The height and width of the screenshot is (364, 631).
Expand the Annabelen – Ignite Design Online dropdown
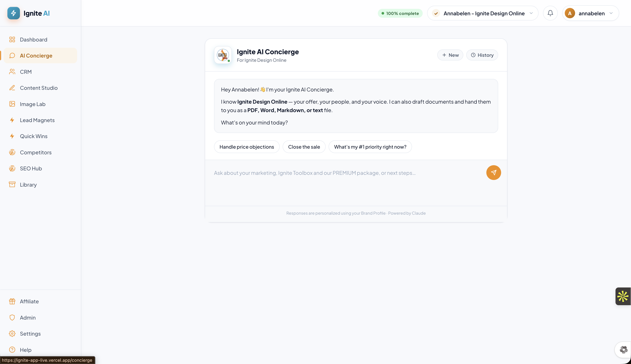(482, 13)
